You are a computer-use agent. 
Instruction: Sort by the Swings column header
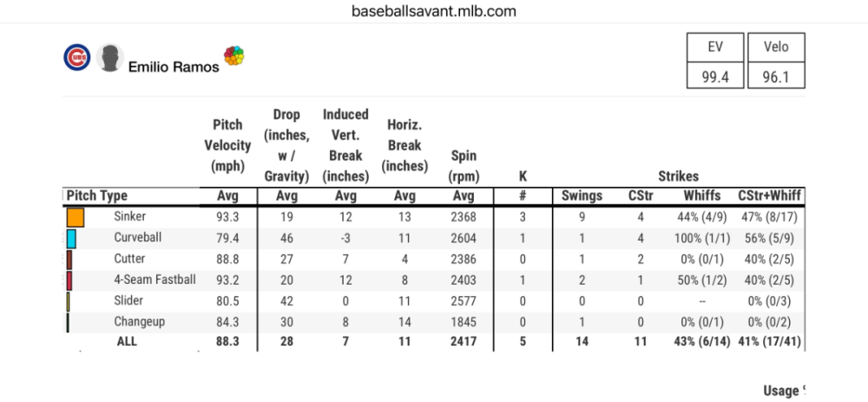tap(582, 195)
